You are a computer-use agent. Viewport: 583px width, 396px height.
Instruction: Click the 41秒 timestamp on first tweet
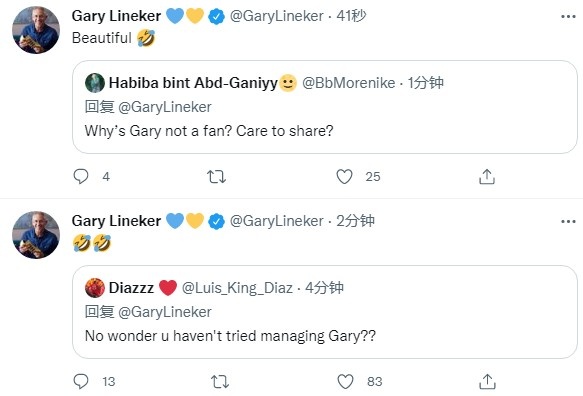(x=351, y=16)
